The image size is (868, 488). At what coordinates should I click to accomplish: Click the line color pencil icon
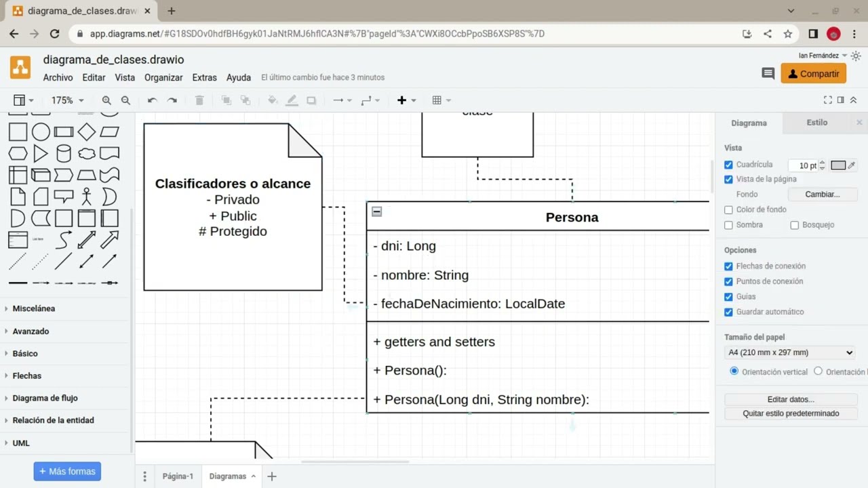pyautogui.click(x=292, y=100)
